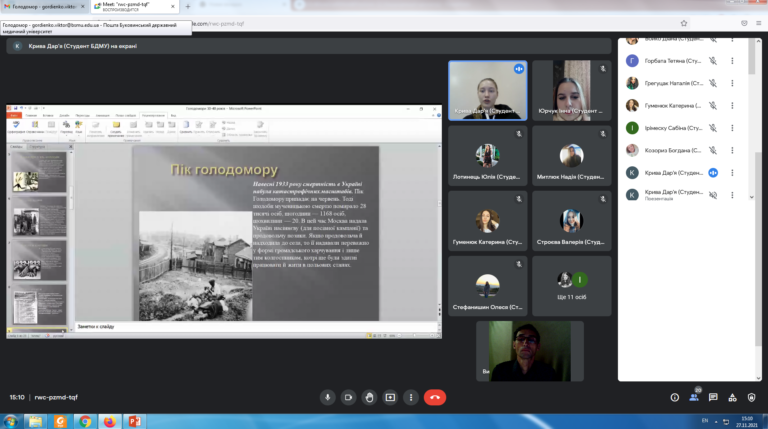Open meeting details info icon
Image resolution: width=768 pixels, height=429 pixels.
tap(674, 398)
